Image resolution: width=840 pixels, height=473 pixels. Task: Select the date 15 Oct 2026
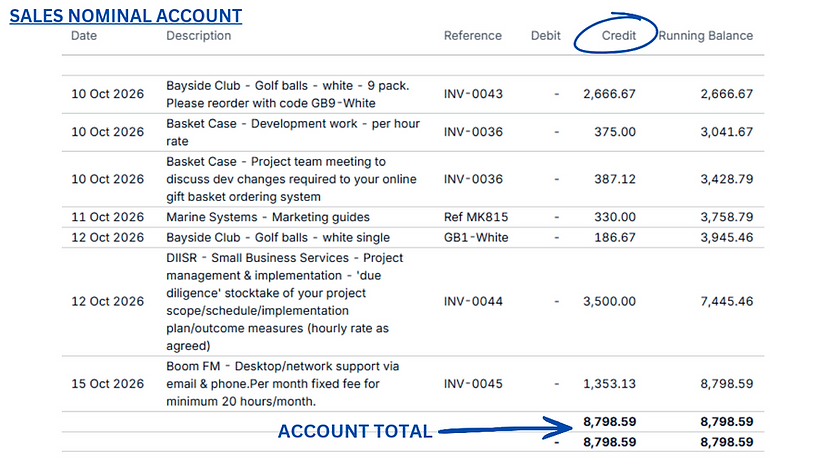click(x=108, y=384)
